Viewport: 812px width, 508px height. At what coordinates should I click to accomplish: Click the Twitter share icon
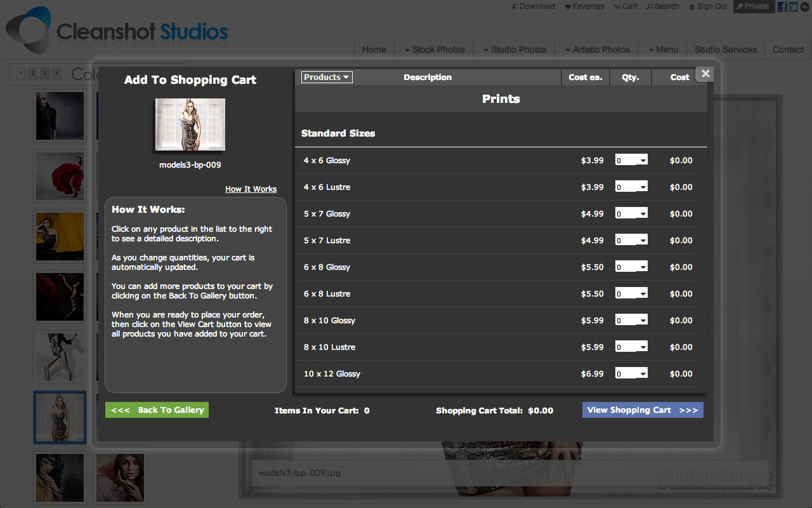tap(793, 7)
